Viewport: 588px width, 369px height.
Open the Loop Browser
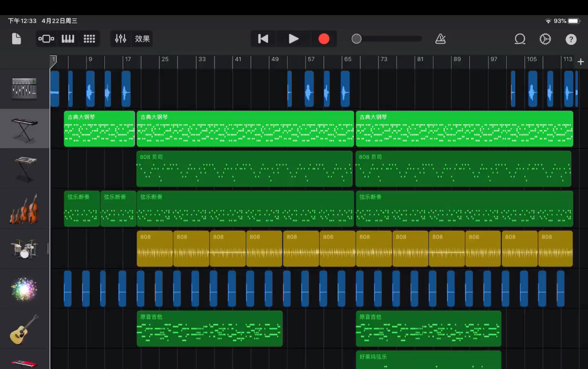tap(520, 39)
